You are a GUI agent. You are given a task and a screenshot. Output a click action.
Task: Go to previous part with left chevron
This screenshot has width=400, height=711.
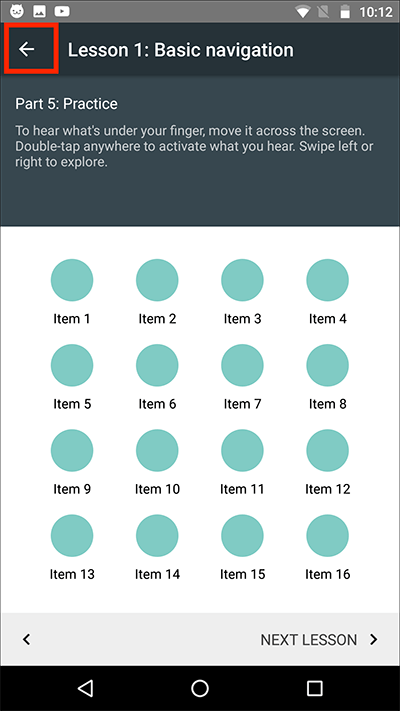coord(26,639)
